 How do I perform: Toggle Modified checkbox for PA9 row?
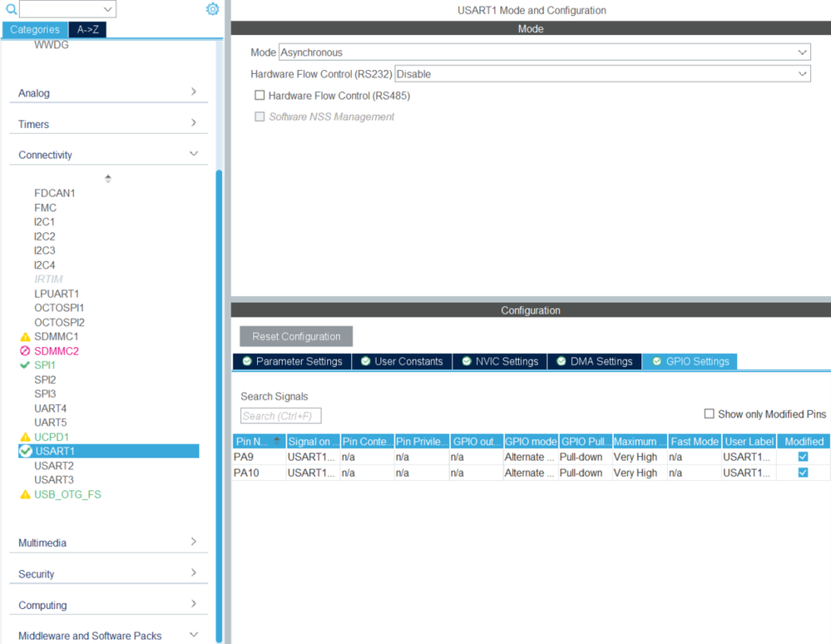[x=803, y=456]
